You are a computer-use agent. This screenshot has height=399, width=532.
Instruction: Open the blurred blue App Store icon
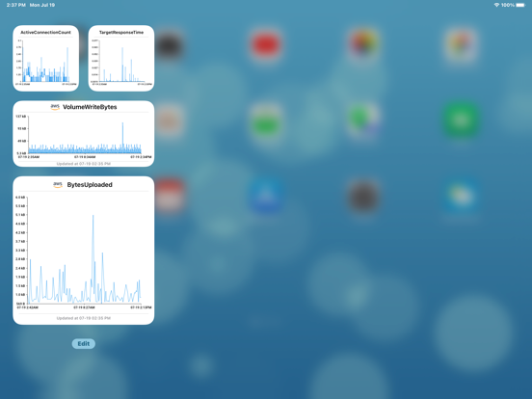(266, 195)
